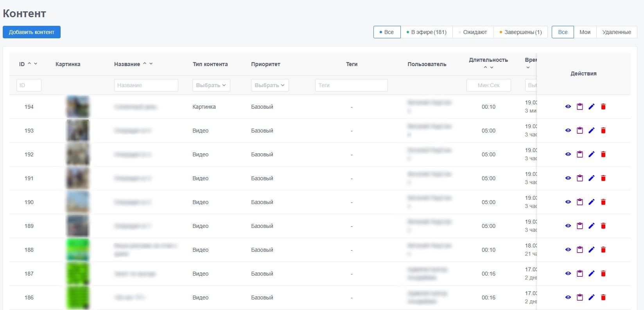The width and height of the screenshot is (644, 310).
Task: Switch to the 'Удаленные' tab
Action: (617, 32)
